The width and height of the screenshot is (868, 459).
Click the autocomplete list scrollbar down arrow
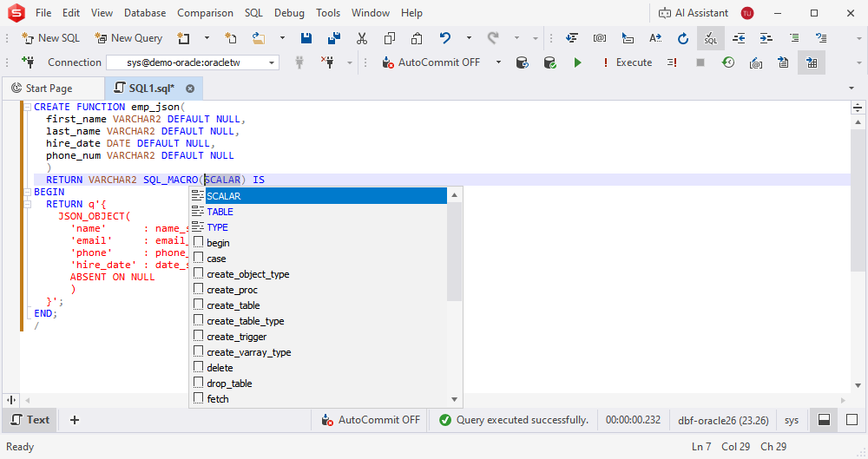(x=454, y=399)
